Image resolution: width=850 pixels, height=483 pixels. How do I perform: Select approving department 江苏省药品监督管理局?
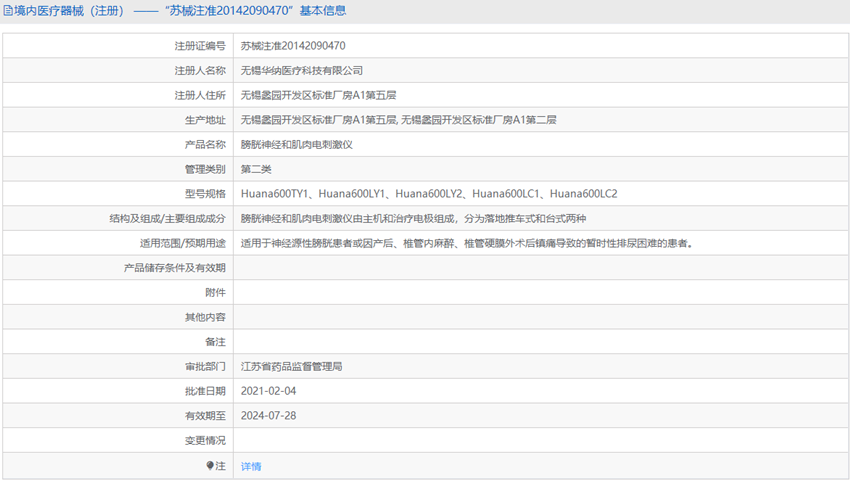(291, 366)
